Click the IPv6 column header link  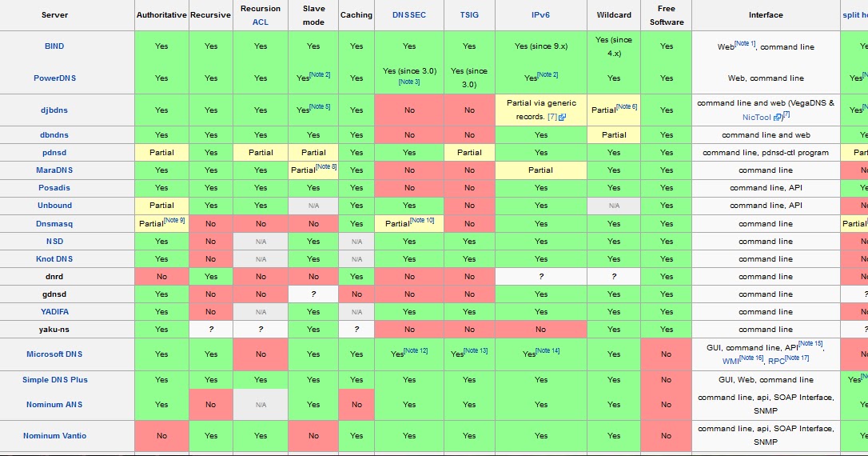[x=540, y=15]
